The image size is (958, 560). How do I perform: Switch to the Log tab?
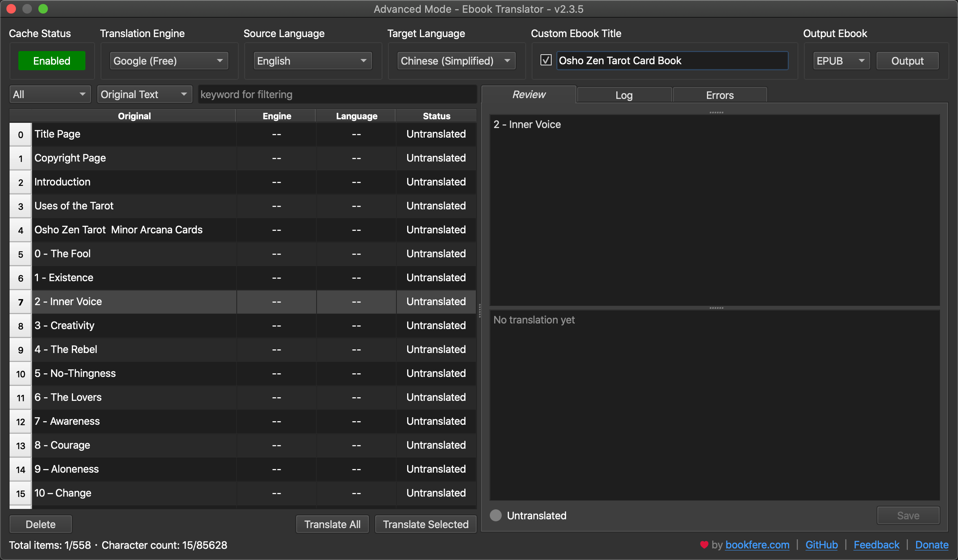pos(624,95)
